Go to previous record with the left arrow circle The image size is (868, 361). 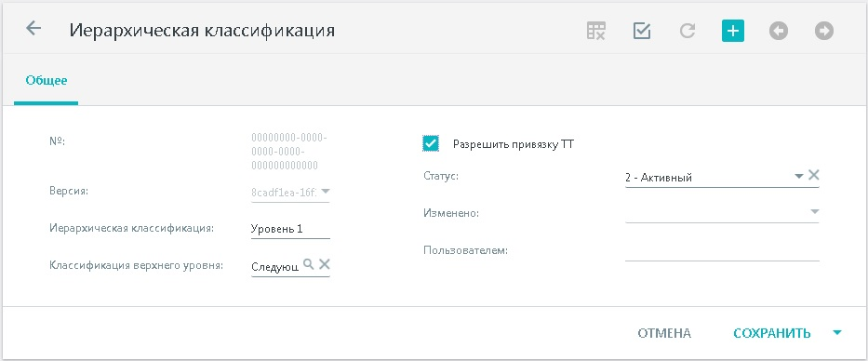coord(779,31)
